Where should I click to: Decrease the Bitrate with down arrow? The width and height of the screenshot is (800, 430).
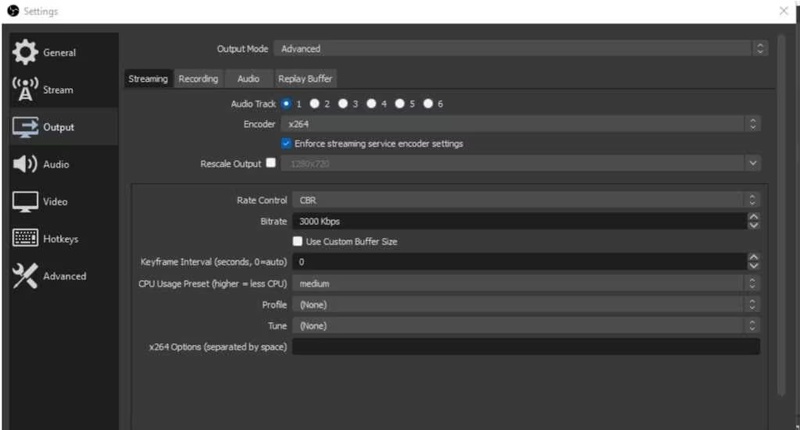[753, 225]
